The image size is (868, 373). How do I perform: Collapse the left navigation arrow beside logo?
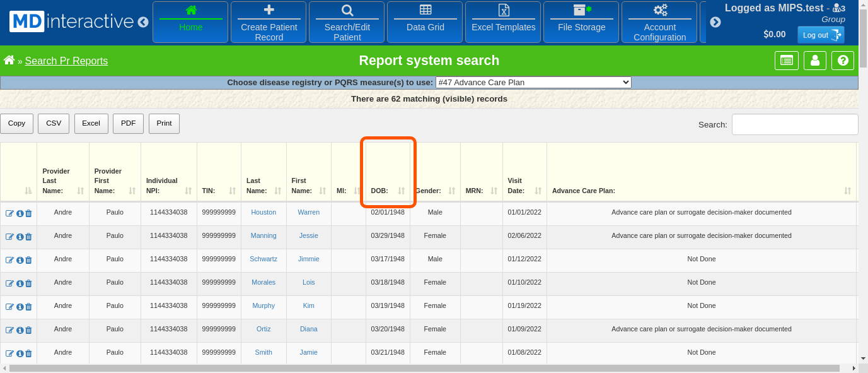point(143,22)
